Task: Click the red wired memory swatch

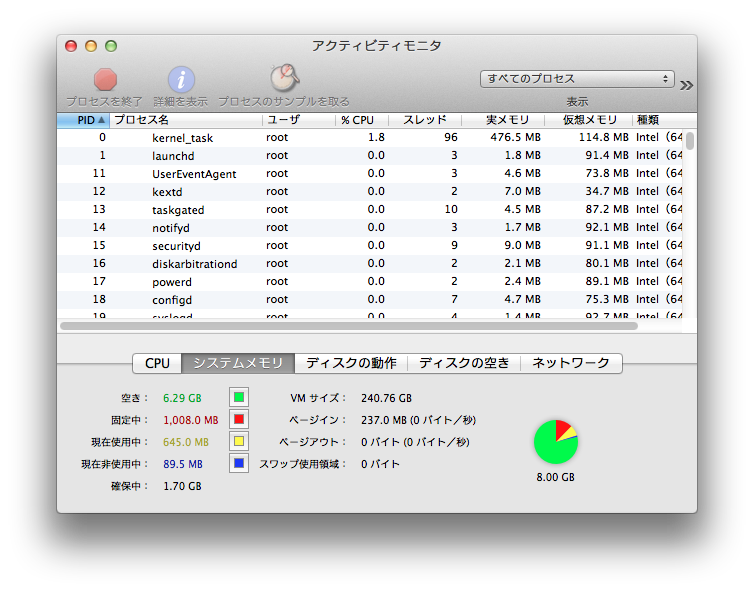Action: 239,419
